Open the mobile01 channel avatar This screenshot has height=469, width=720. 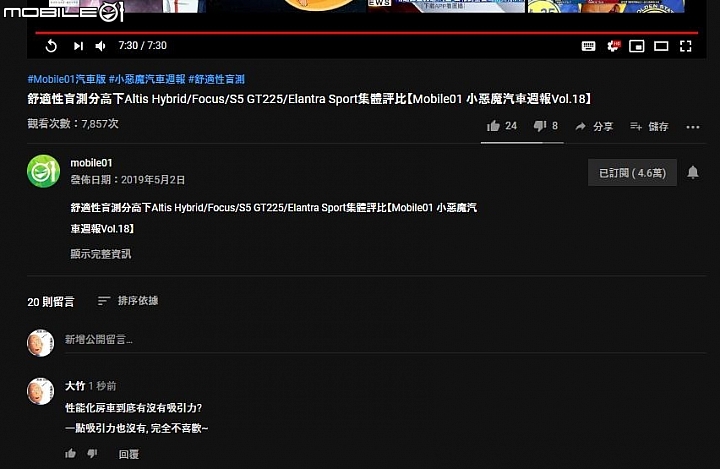pyautogui.click(x=44, y=171)
